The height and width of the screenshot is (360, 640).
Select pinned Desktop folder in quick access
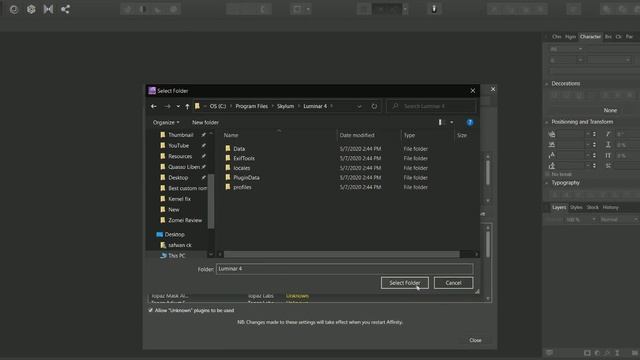click(x=178, y=178)
